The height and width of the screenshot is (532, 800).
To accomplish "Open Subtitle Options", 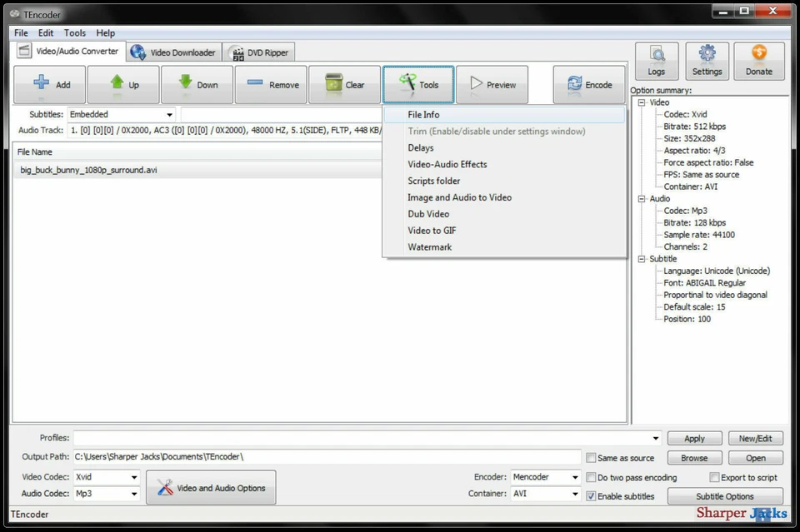I will [724, 496].
